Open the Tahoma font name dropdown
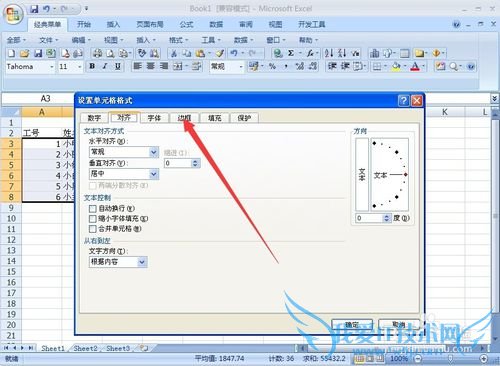The width and height of the screenshot is (500, 366). point(52,67)
